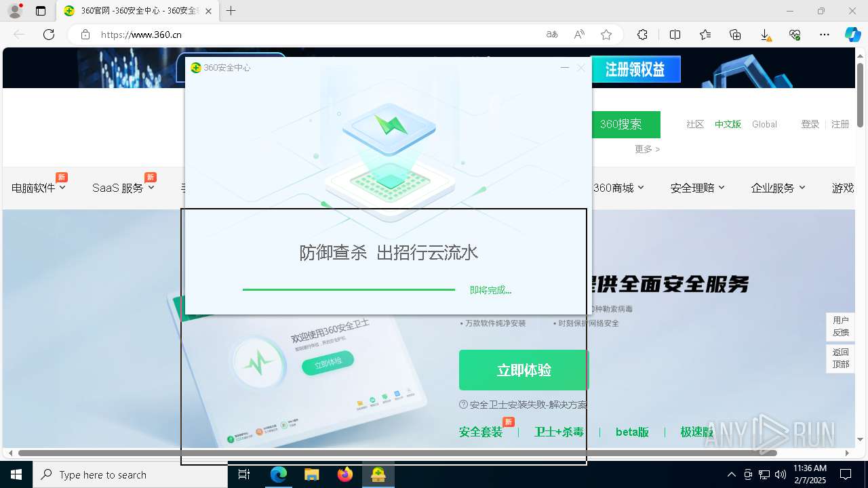Click the installer green progress bar
This screenshot has width=868, height=488.
[x=349, y=289]
